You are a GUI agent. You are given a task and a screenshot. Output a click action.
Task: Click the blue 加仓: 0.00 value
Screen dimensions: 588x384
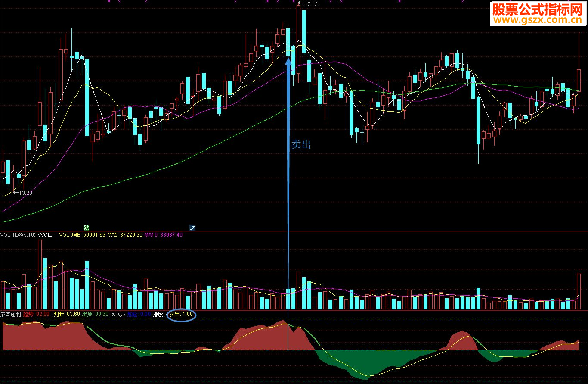pyautogui.click(x=139, y=314)
